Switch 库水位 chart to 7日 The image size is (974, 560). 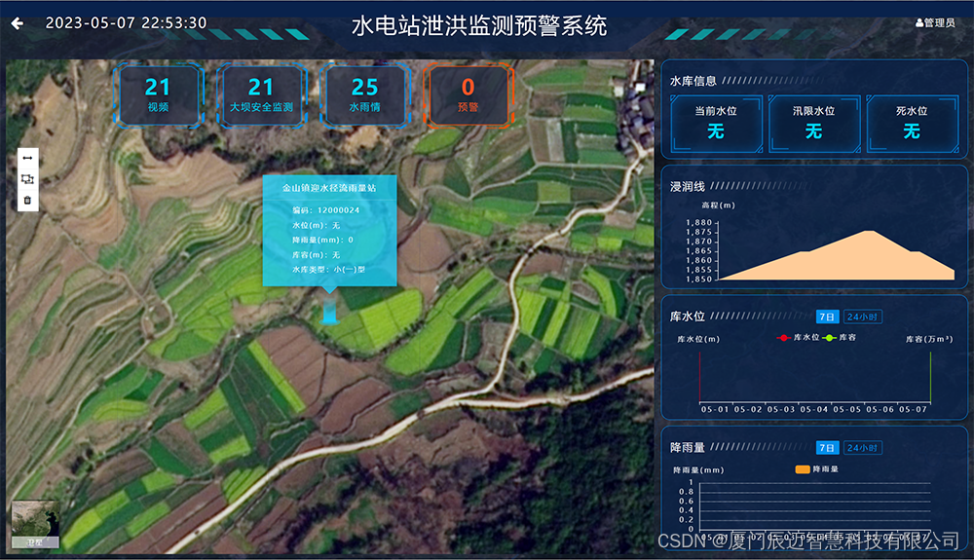tap(827, 317)
